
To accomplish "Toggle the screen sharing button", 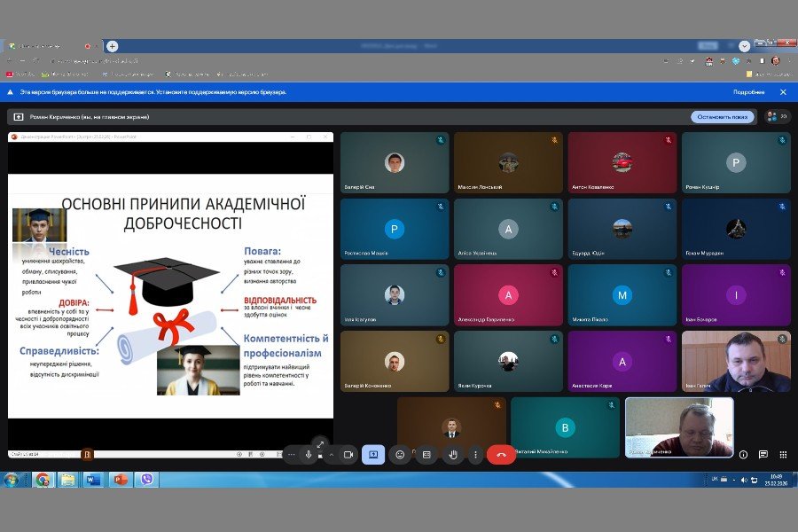I will [x=373, y=455].
